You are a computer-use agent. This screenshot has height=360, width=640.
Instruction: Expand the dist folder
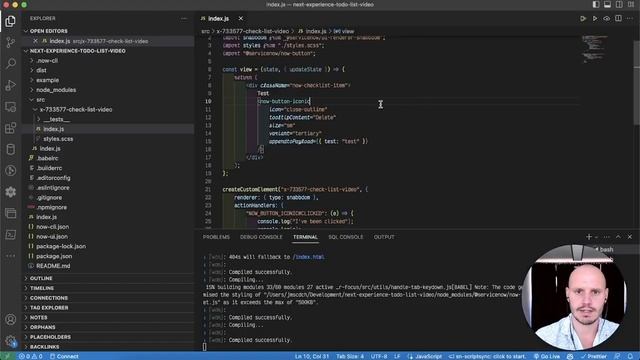point(41,70)
